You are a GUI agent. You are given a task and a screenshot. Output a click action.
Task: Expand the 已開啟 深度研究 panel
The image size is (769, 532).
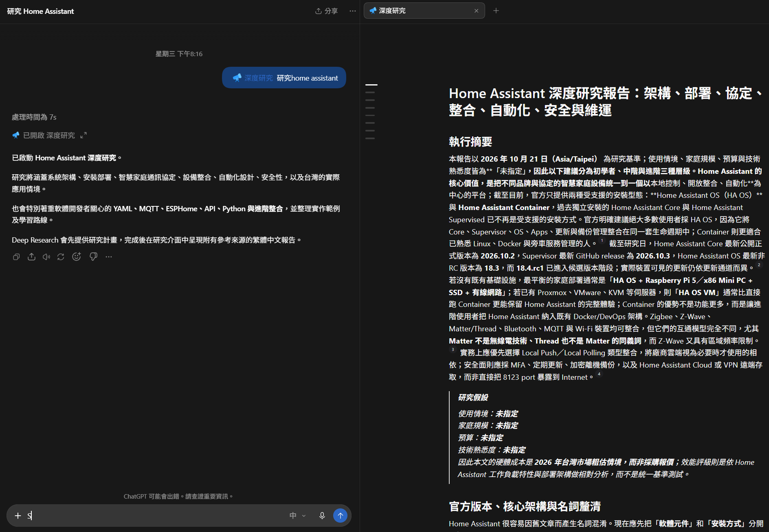pyautogui.click(x=83, y=135)
